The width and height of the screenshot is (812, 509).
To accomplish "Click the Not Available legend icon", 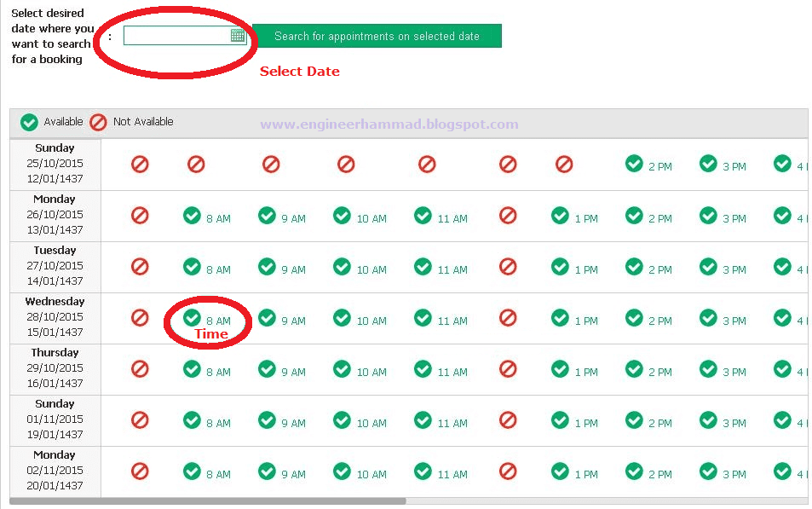I will [96, 122].
